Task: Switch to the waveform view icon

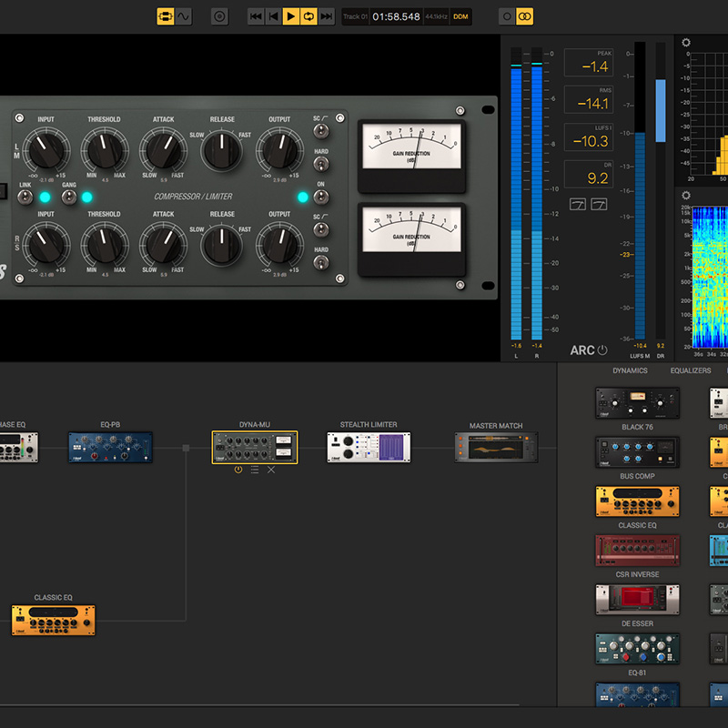Action: coord(184,16)
